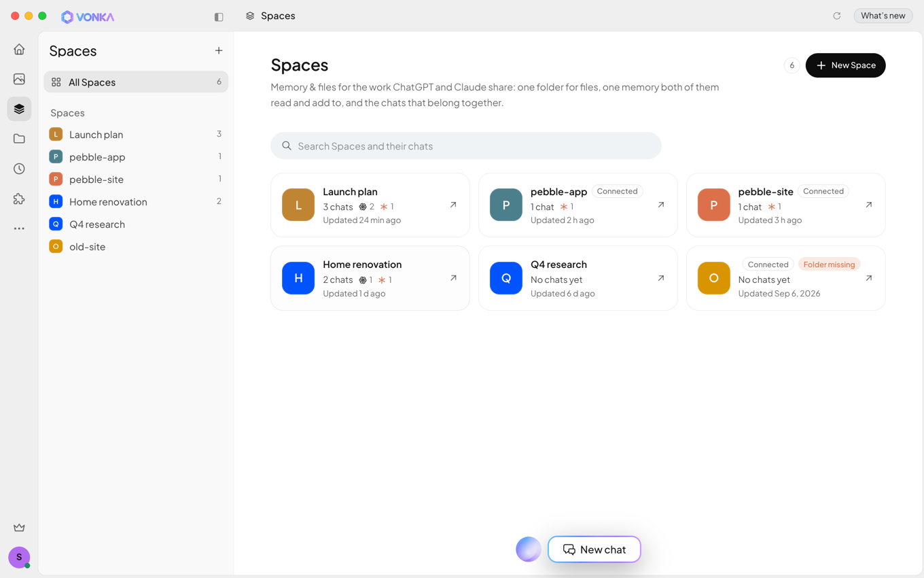Open the S profile avatar
This screenshot has width=924, height=578.
19,557
